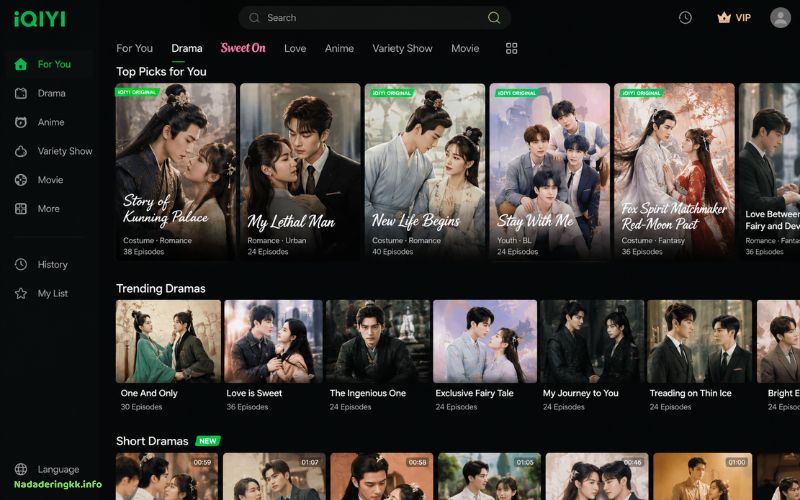Viewport: 800px width, 500px height.
Task: Click the VIP label
Action: [743, 18]
